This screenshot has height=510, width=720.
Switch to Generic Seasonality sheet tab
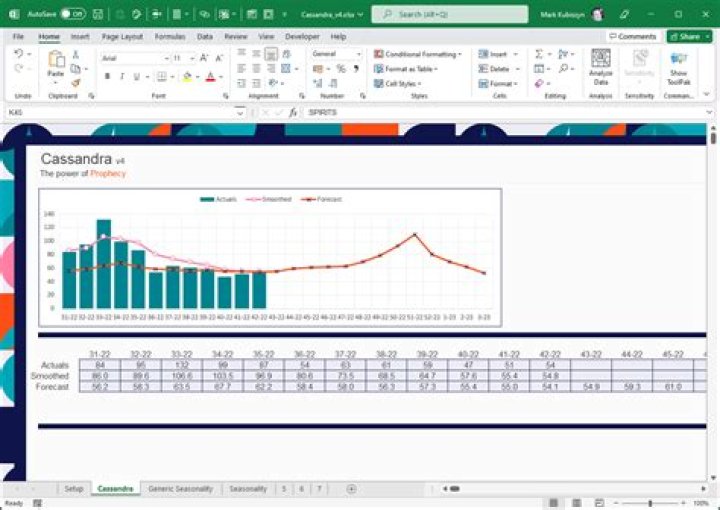pos(180,489)
